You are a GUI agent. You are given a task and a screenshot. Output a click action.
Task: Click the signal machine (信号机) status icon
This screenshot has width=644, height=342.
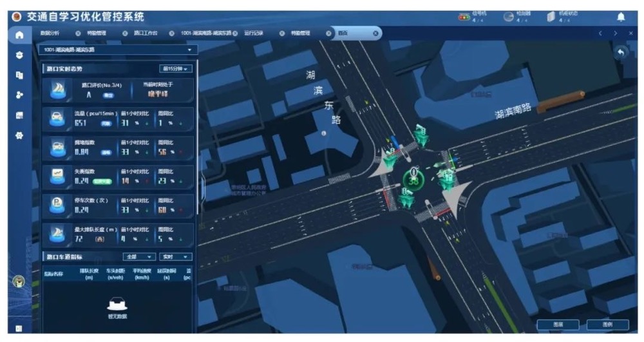coord(464,17)
